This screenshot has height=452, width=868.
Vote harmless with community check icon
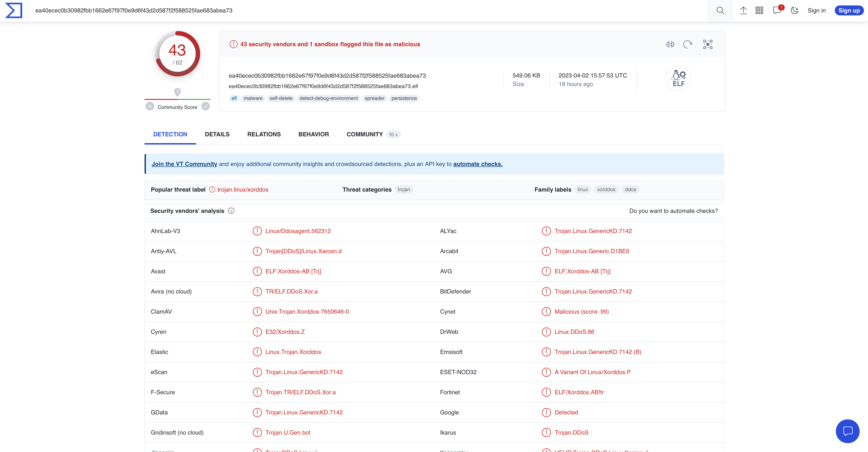pos(206,107)
